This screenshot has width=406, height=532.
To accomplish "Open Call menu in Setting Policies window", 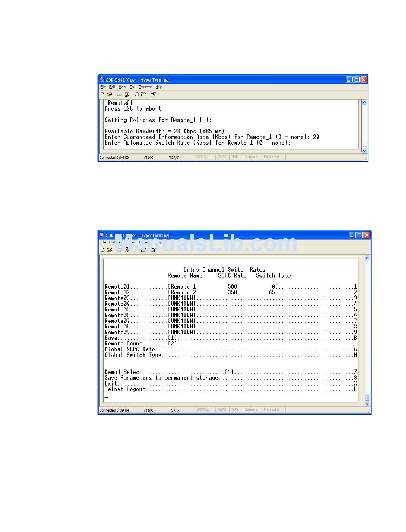I will click(x=132, y=87).
